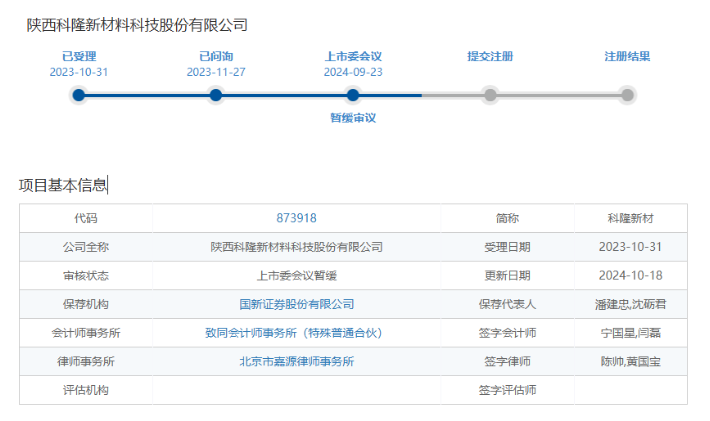Click the 2024-10-18 update date cell
Screen dimensions: 710x421
pos(630,275)
